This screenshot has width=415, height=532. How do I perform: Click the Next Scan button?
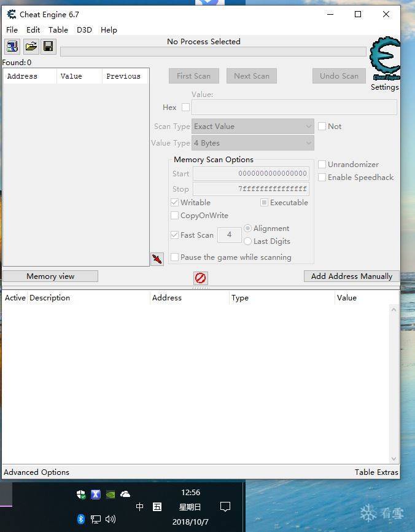pos(252,76)
